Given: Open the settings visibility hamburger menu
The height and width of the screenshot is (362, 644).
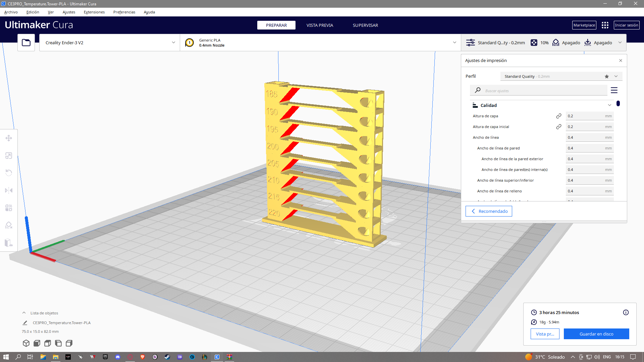Looking at the screenshot, I should pos(614,90).
